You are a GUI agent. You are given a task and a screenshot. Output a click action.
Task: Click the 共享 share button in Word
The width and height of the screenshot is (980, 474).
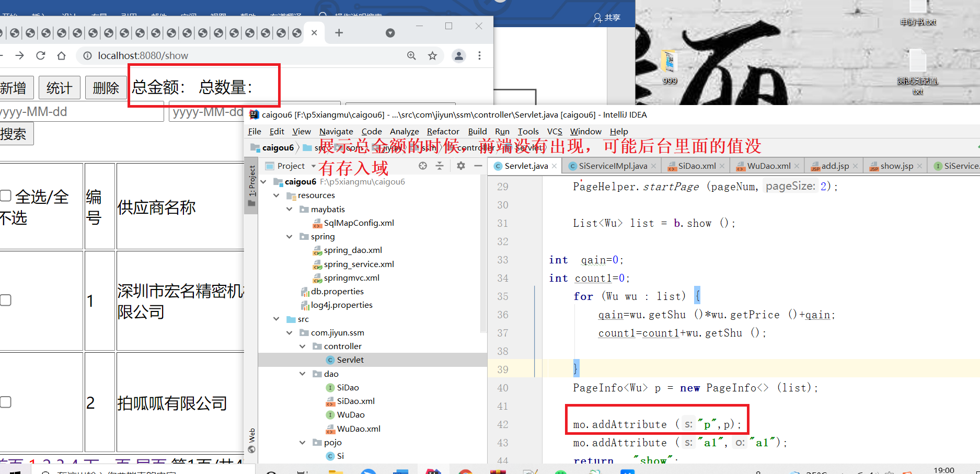(607, 18)
